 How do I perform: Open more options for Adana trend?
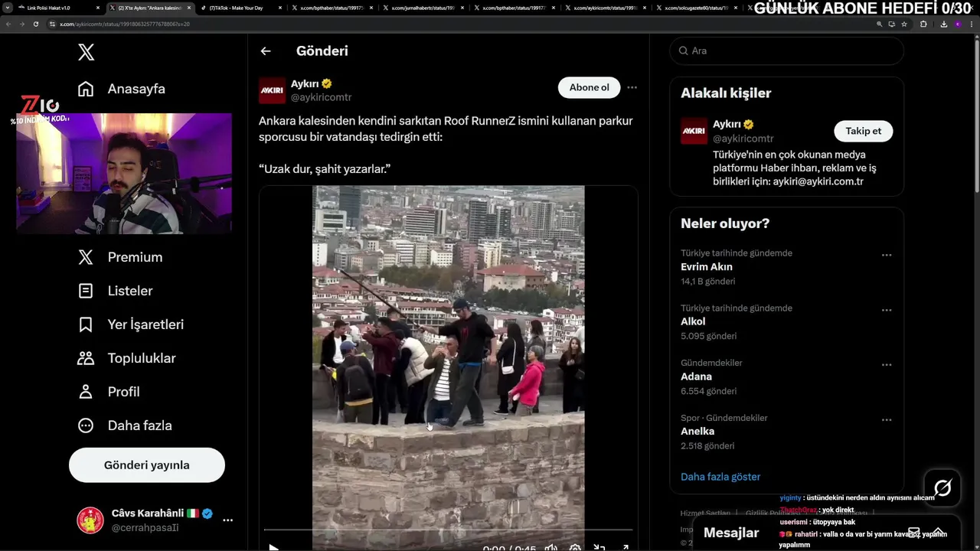click(887, 365)
